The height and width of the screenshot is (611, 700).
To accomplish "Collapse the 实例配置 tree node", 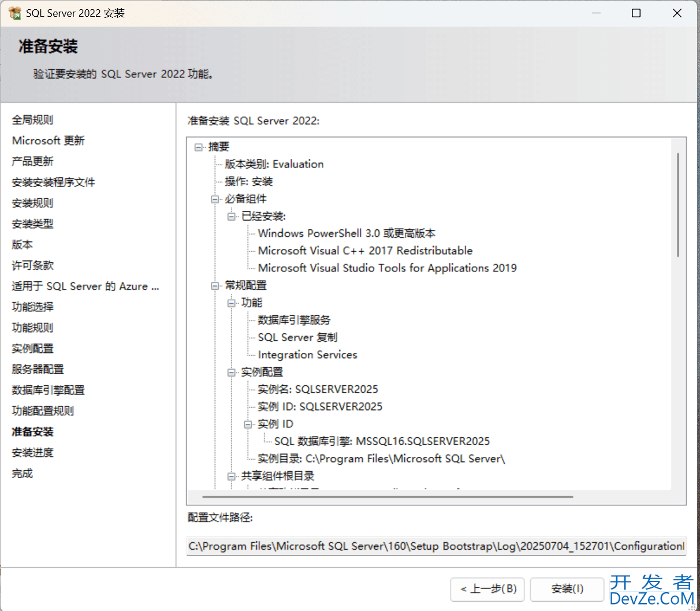I will point(232,372).
